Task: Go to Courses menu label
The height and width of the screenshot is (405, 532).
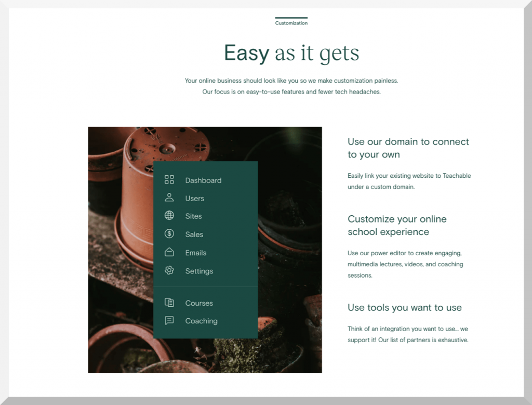Action: coord(199,303)
